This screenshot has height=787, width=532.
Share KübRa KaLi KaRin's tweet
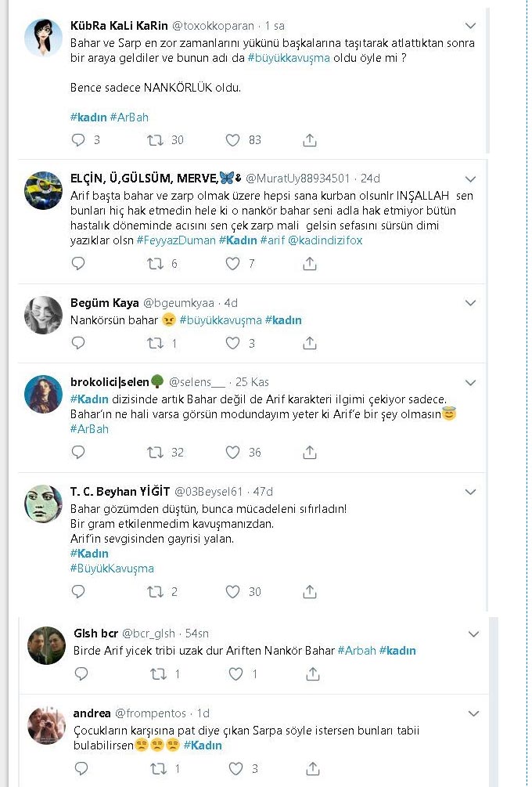point(310,140)
